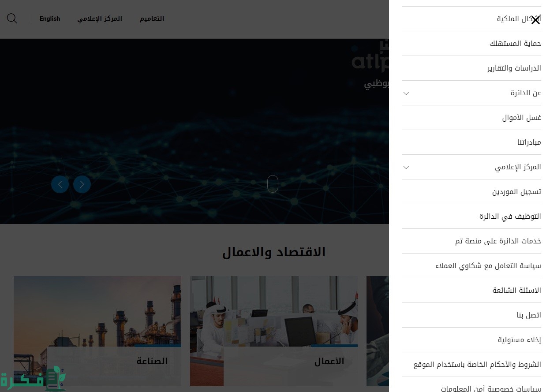Image resolution: width=550 pixels, height=392 pixels.
Task: Open الاسئلة الشائعة page
Action: (x=516, y=291)
